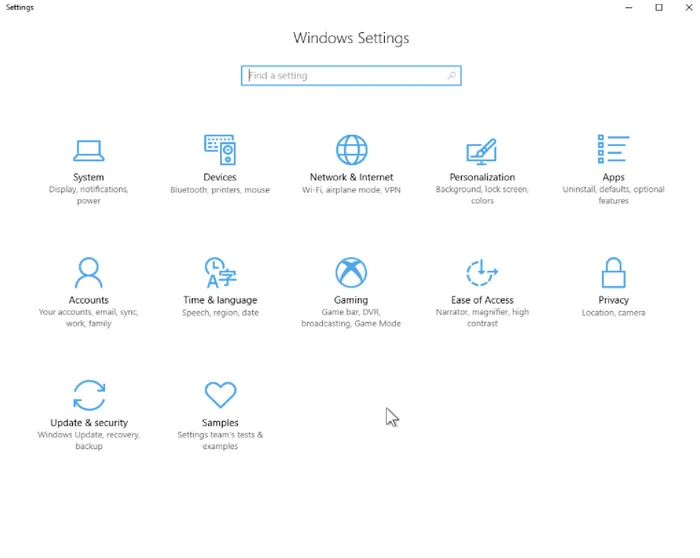Viewport: 700px width, 558px height.
Task: Select the Privacy label
Action: point(613,300)
